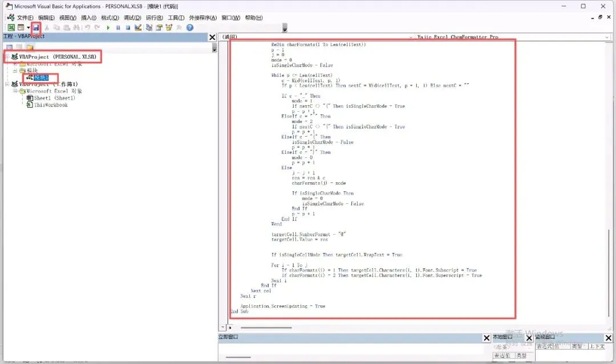Close the 本地窗口 panel
The width and height of the screenshot is (616, 364).
click(x=529, y=338)
